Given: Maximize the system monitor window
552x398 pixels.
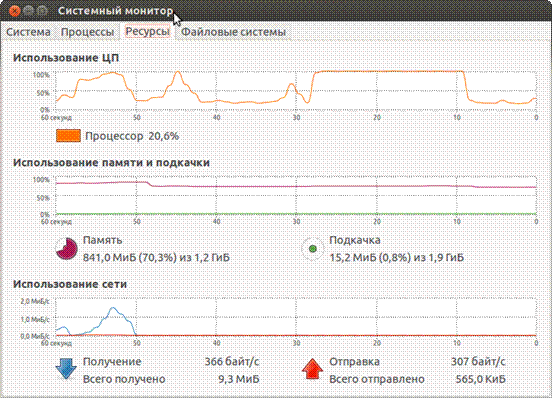Looking at the screenshot, I should (42, 11).
